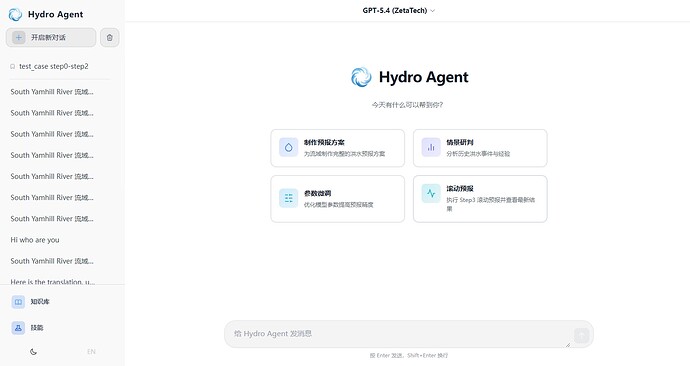Click the pulse line icon on 滚动预报 card
690x366 pixels.
click(431, 194)
